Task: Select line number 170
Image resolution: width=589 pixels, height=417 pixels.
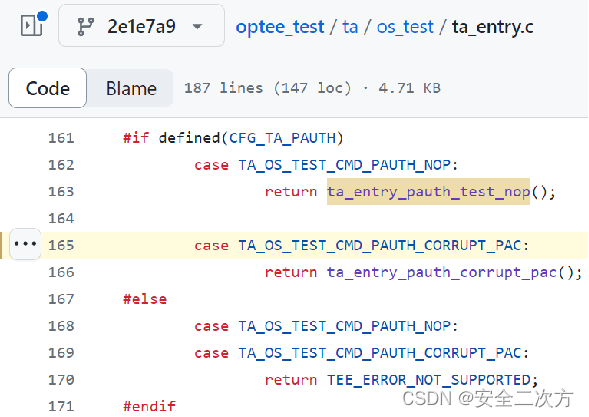Action: click(61, 380)
